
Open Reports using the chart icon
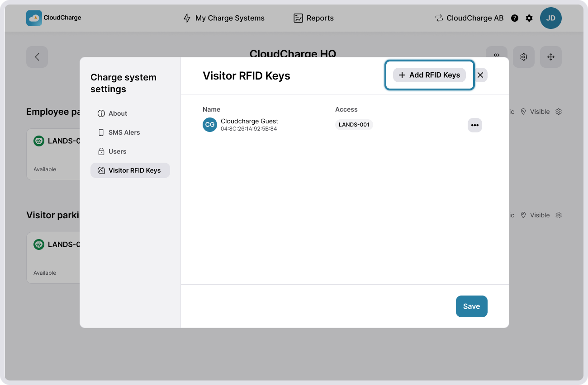298,18
